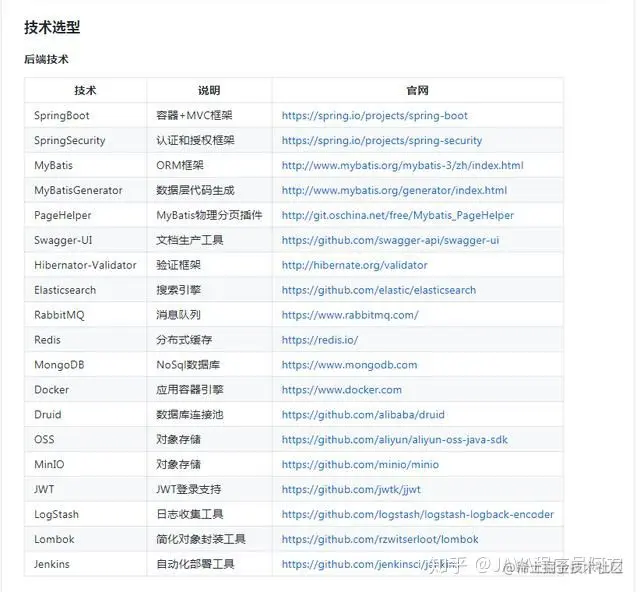640x592 pixels.
Task: Click the MinIO technology cell
Action: (85, 464)
